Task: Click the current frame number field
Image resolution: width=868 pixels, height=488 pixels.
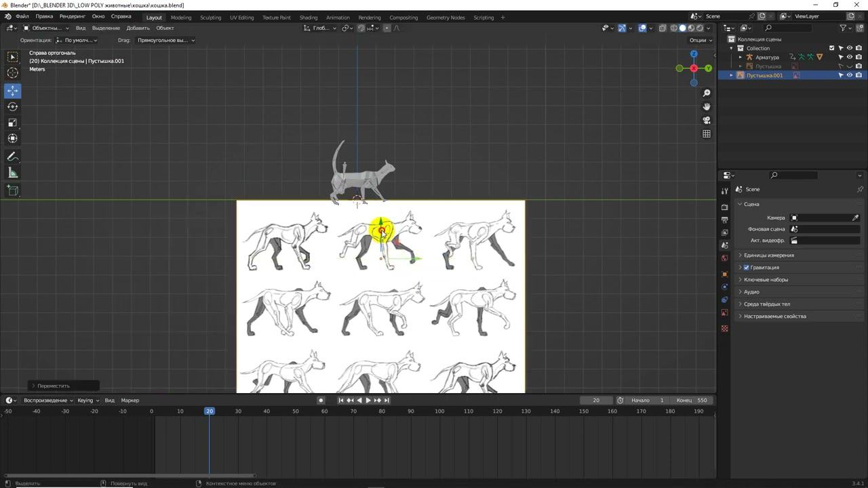Action: pyautogui.click(x=597, y=400)
